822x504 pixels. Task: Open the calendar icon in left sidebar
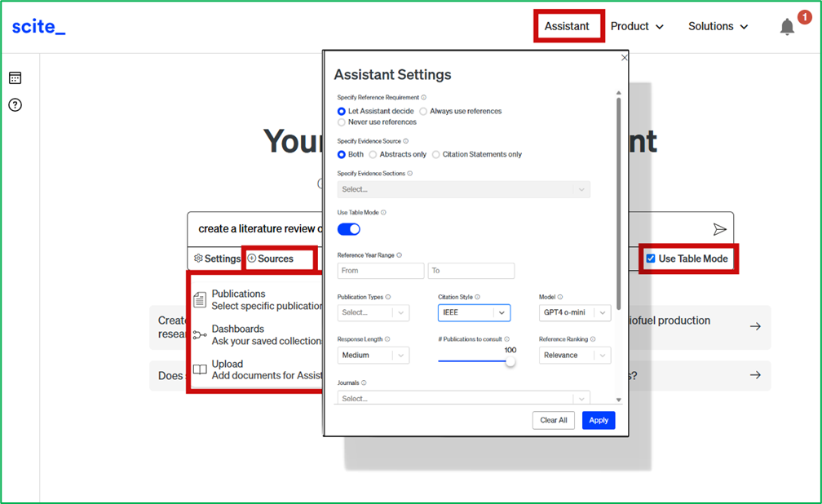(15, 78)
